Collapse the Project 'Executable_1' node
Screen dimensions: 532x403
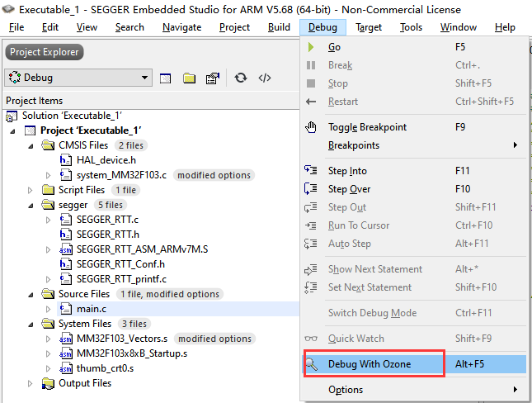point(12,131)
